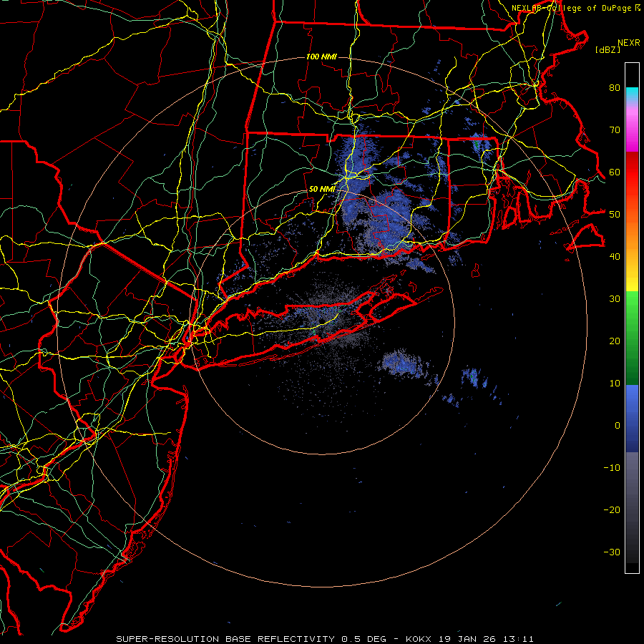Click the "10" value on the dBZ scale
Image resolution: width=644 pixels, height=644 pixels.
click(x=615, y=384)
